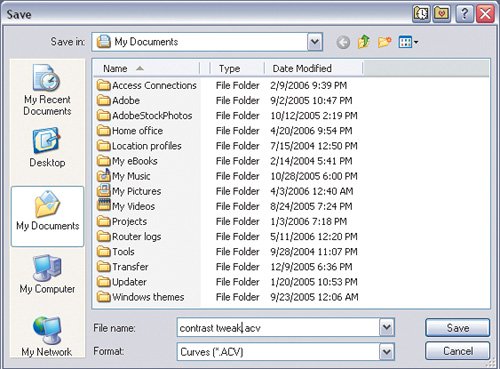Click the Location profiles folder name
Screen dimensions: 500x369
click(147, 146)
